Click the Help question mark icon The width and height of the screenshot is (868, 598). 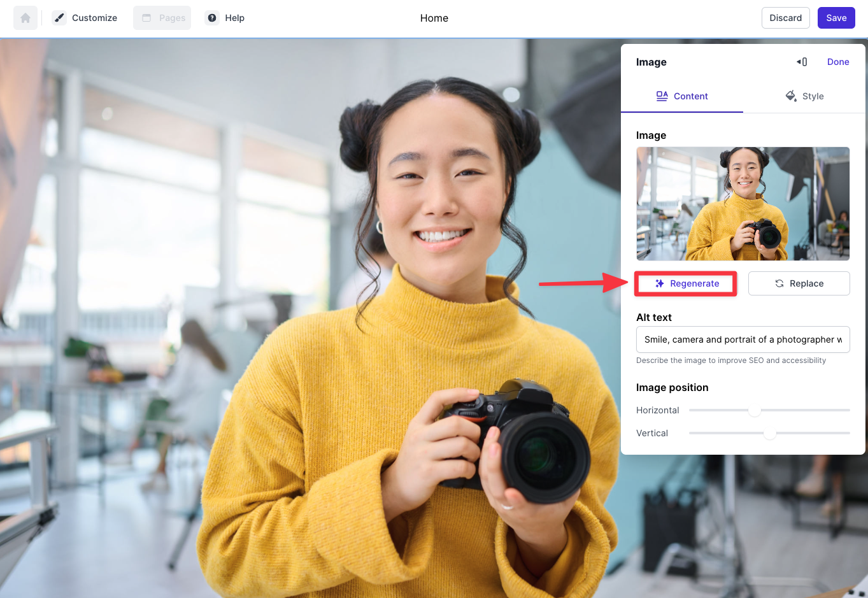211,18
